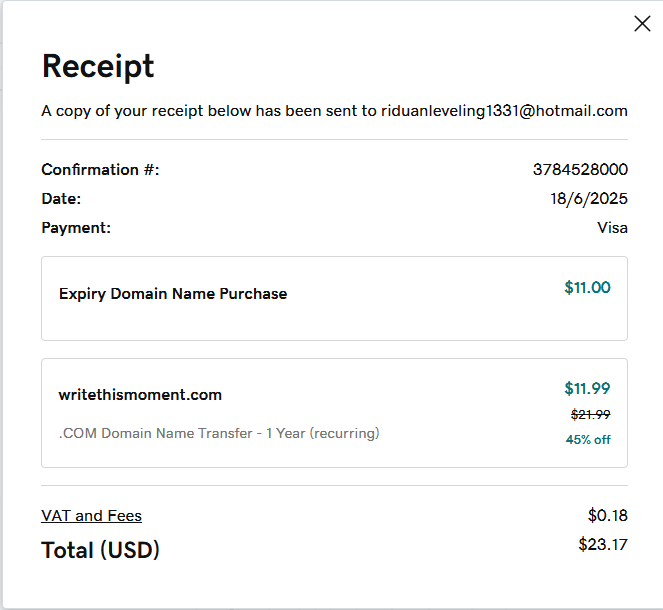Click the $0.18 fees amount
Screen dimensions: 663x610
pyautogui.click(x=607, y=516)
